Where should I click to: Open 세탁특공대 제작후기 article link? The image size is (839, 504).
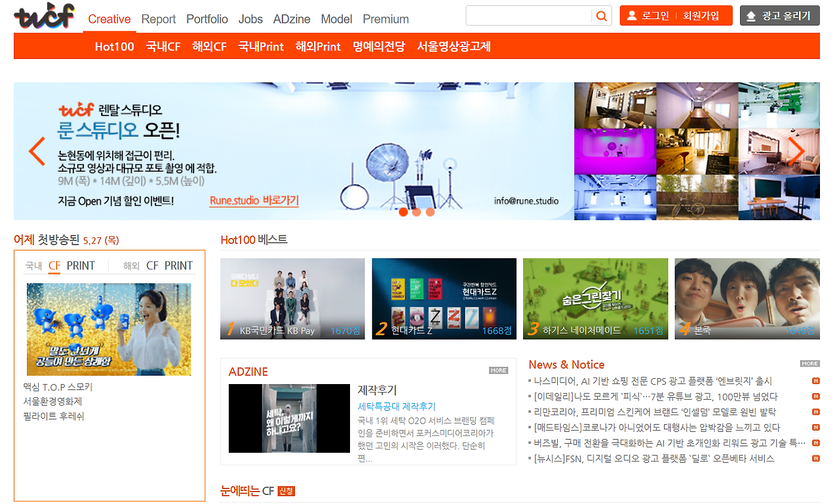click(x=397, y=406)
